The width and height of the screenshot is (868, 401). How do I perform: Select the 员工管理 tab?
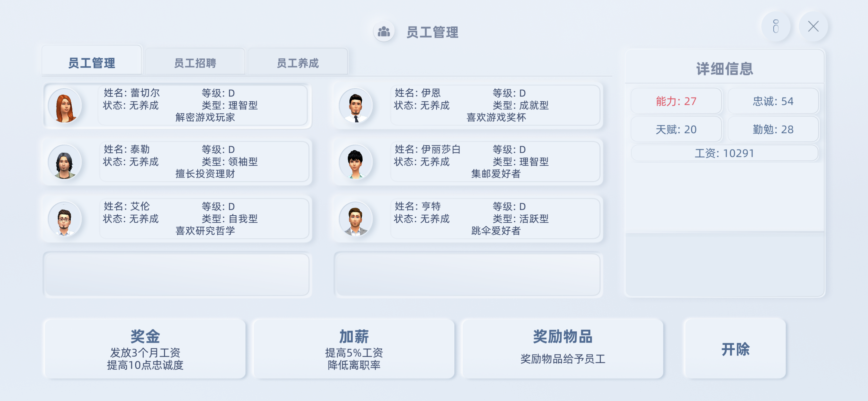pos(92,63)
